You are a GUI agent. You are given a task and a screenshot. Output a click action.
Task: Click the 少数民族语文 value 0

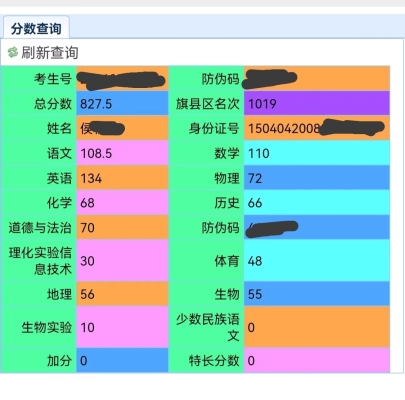point(251,327)
